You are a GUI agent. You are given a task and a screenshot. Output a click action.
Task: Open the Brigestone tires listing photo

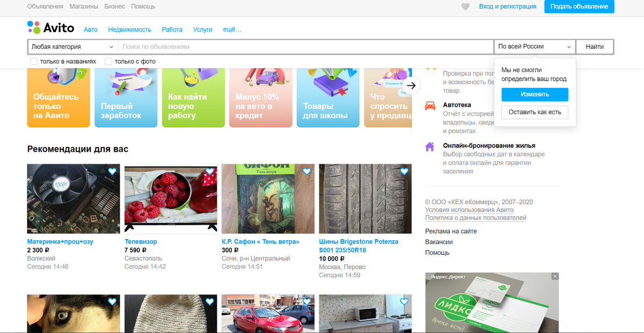tap(365, 199)
